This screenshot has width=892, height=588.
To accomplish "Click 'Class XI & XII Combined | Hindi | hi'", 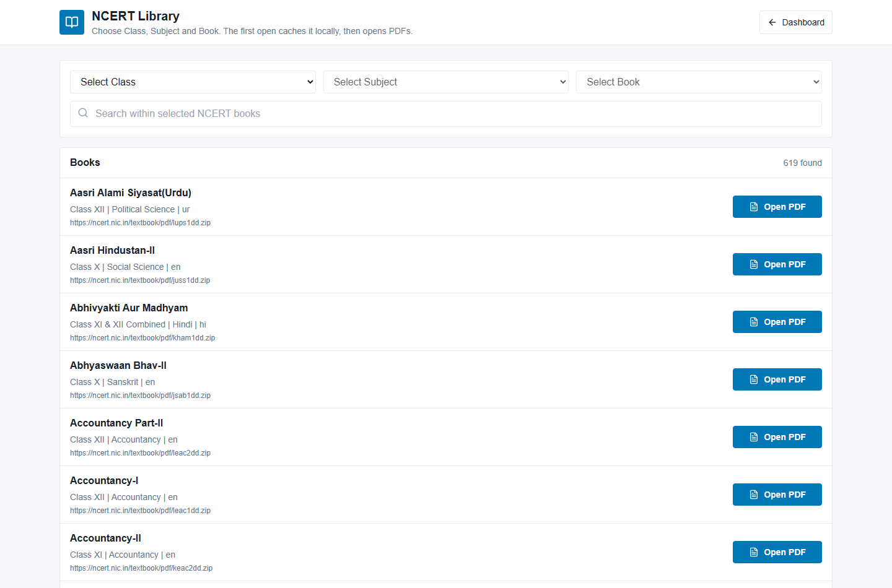I will (x=138, y=324).
